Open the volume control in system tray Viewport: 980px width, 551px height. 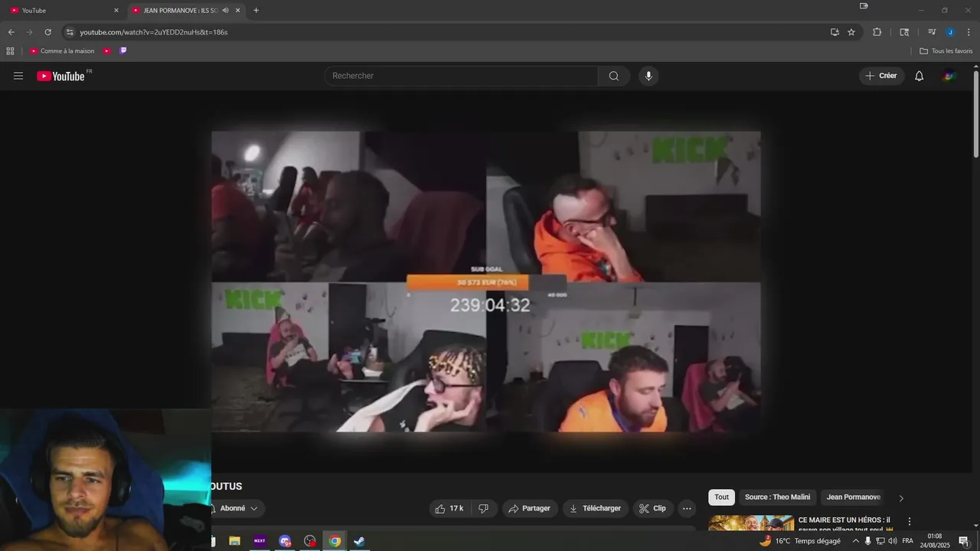893,541
